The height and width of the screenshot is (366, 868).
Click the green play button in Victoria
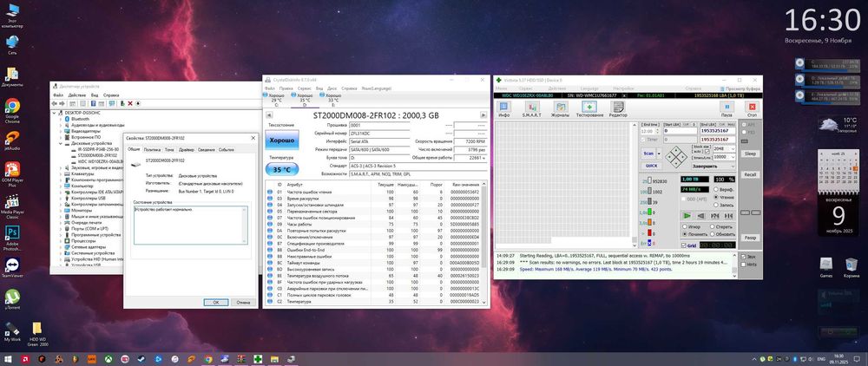point(687,216)
